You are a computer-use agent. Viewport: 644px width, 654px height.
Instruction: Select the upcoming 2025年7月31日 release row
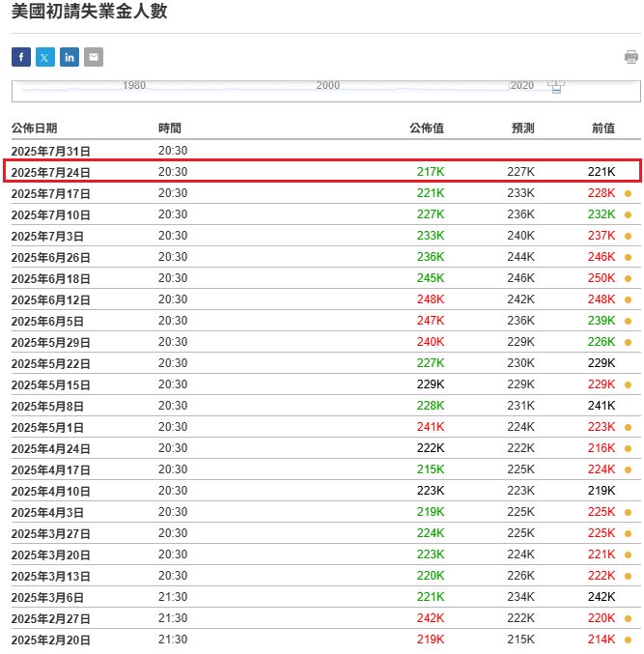click(x=322, y=151)
